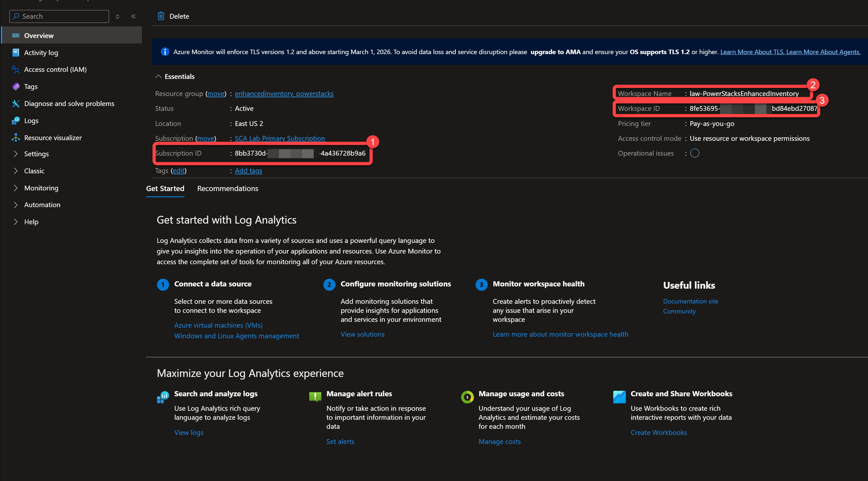868x481 pixels.
Task: Switch to the Get Started tab
Action: (x=165, y=188)
